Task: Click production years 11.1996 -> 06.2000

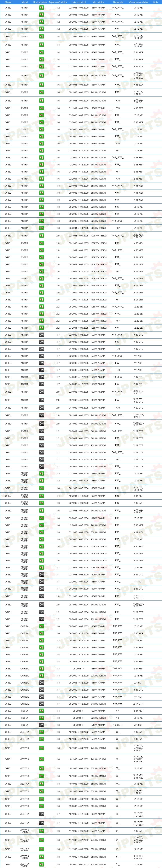Action: tap(79, 831)
